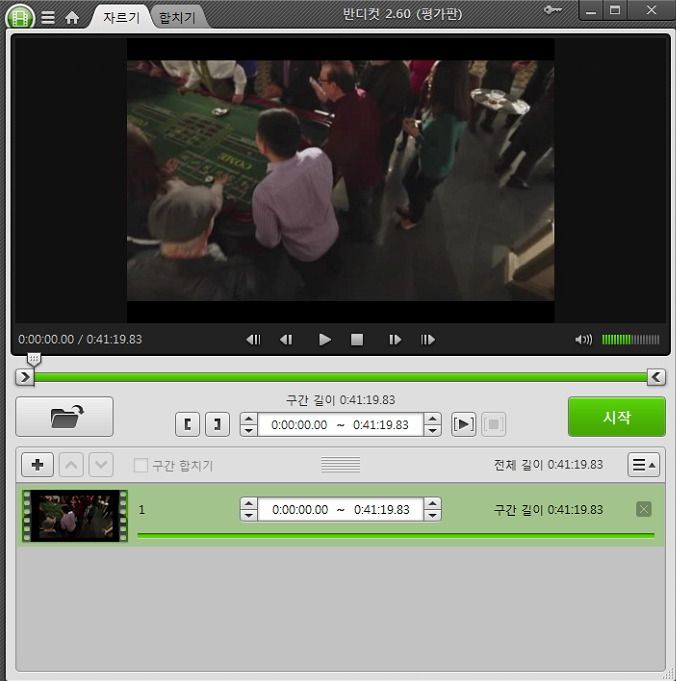
Task: Move segment down in list
Action: tap(101, 465)
